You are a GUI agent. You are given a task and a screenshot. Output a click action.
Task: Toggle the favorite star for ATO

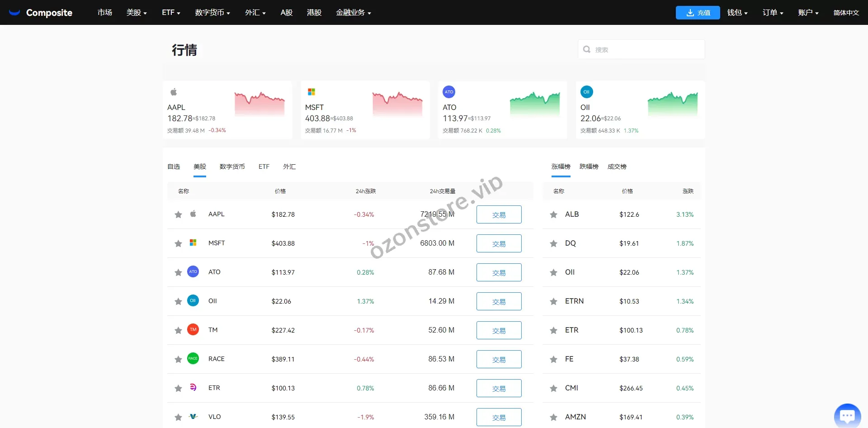click(x=178, y=272)
